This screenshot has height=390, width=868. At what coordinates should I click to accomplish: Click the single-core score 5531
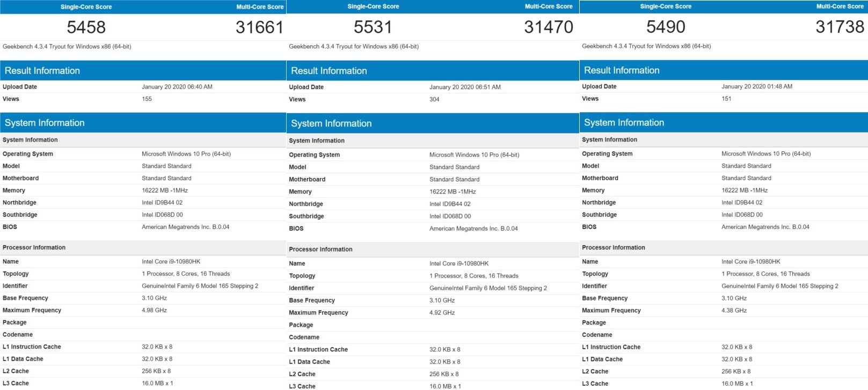tap(373, 27)
